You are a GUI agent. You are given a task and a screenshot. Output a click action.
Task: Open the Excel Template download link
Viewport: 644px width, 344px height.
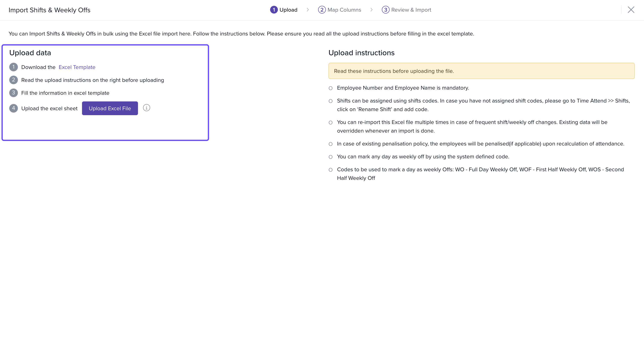[77, 67]
